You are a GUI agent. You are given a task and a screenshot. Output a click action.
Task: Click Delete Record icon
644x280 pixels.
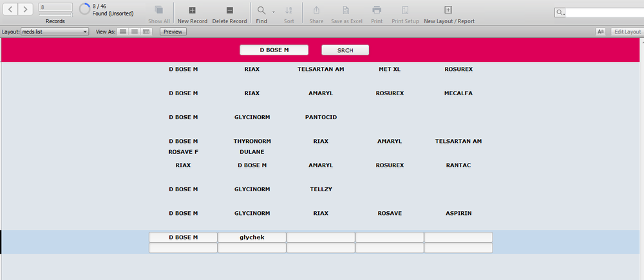pyautogui.click(x=230, y=10)
